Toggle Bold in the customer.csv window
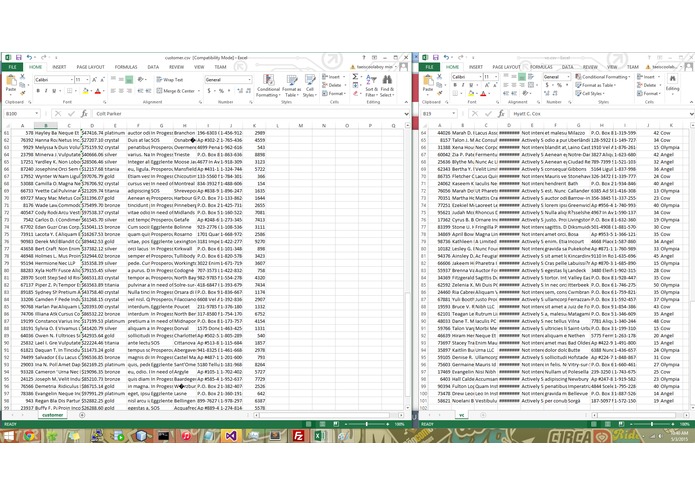The width and height of the screenshot is (695, 494). (x=38, y=91)
